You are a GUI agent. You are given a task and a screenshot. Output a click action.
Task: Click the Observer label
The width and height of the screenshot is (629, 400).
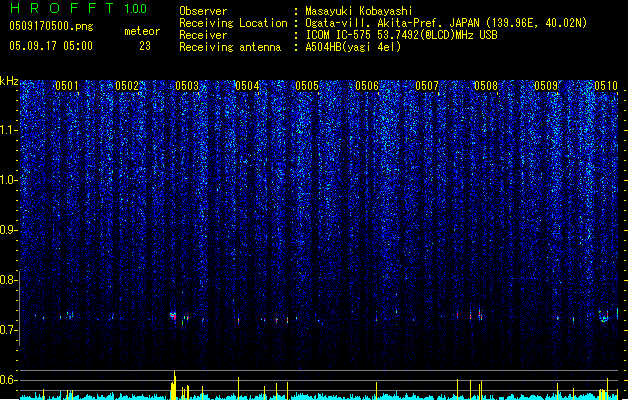tap(203, 11)
